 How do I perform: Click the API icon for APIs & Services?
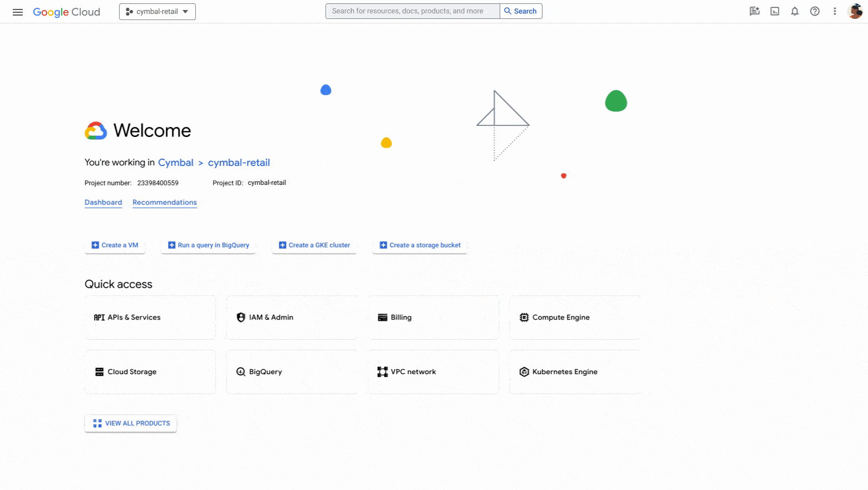(x=99, y=317)
